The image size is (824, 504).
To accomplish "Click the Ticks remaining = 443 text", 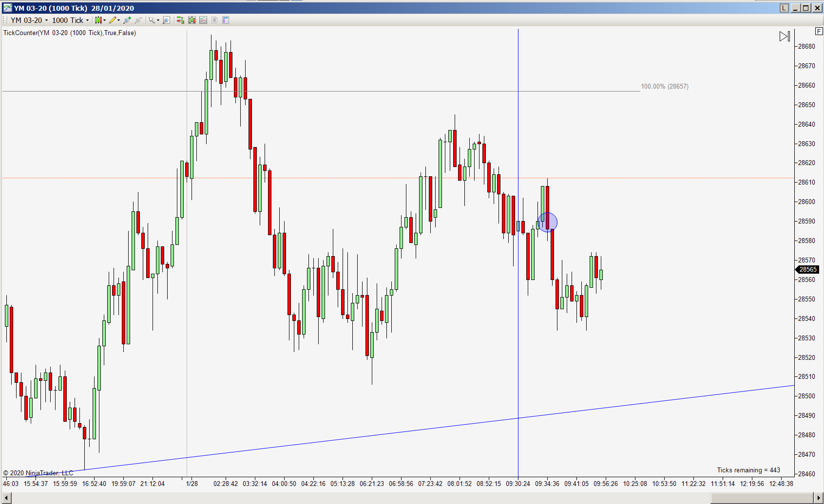I will tap(748, 470).
